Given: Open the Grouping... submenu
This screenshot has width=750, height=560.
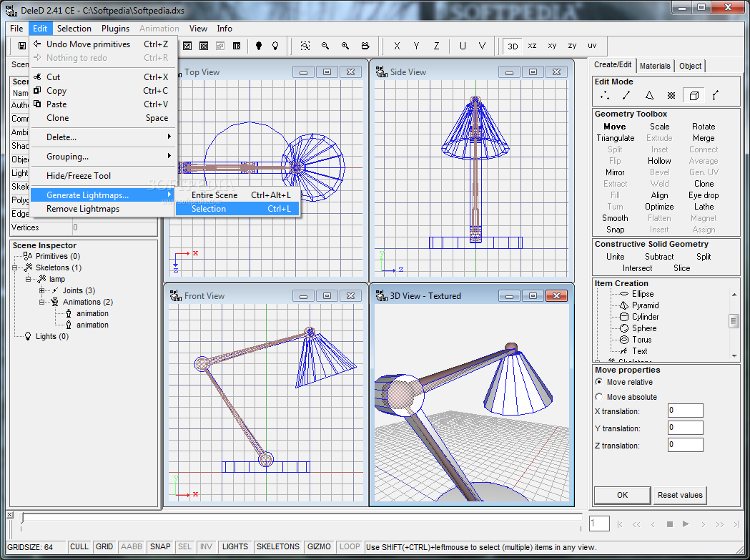Looking at the screenshot, I should 103,157.
